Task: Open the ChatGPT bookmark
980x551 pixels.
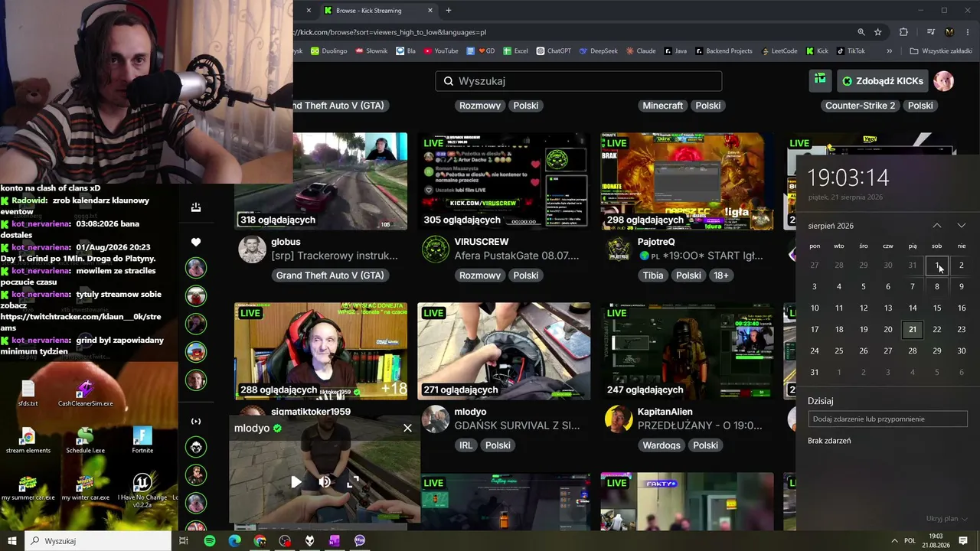Action: 554,51
